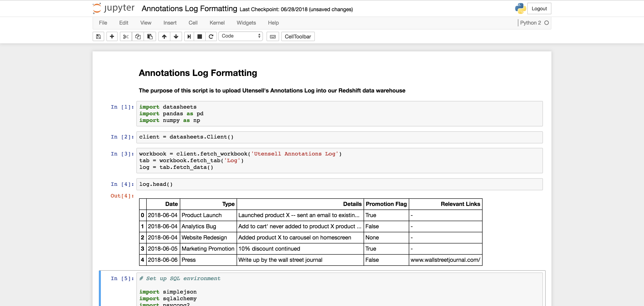
Task: Open the Widgets menu
Action: tap(246, 23)
